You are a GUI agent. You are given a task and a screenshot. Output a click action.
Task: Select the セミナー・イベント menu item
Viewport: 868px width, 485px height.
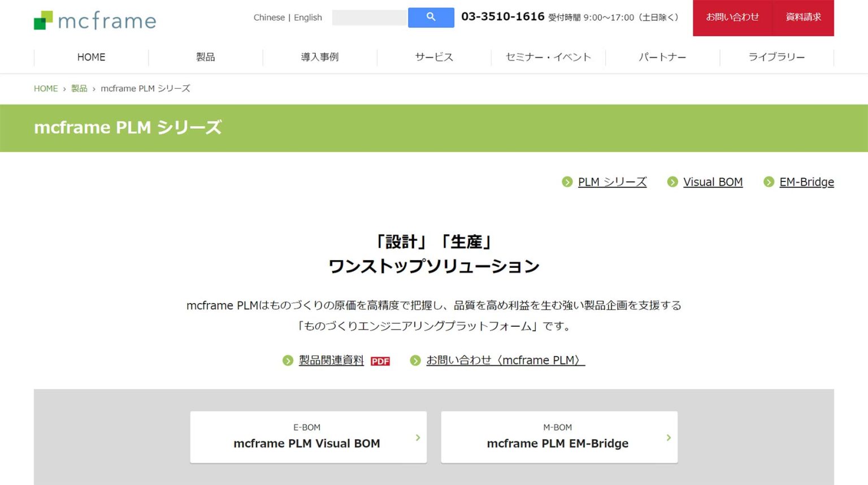click(x=548, y=57)
